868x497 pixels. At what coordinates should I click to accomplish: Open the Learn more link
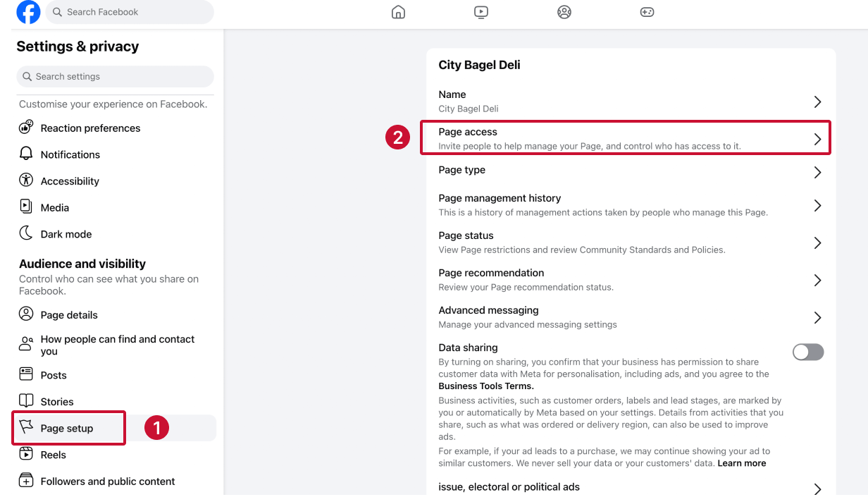742,463
